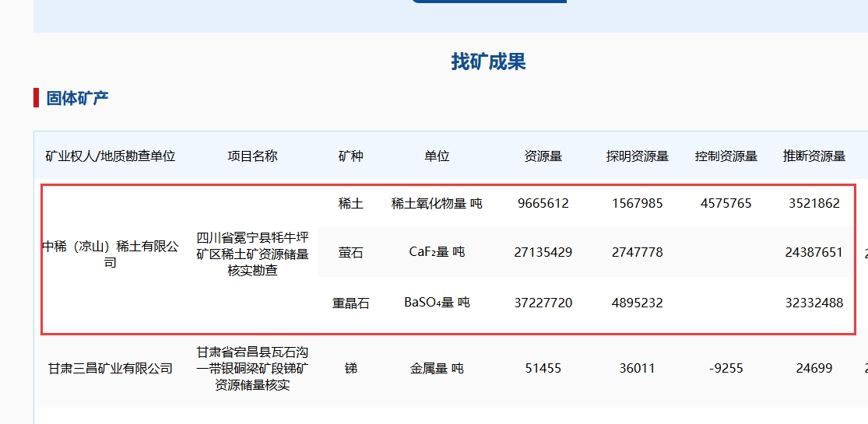Open the 甘肃省宕昌县瓦石沟 project name cell
The width and height of the screenshot is (868, 424).
pyautogui.click(x=252, y=369)
